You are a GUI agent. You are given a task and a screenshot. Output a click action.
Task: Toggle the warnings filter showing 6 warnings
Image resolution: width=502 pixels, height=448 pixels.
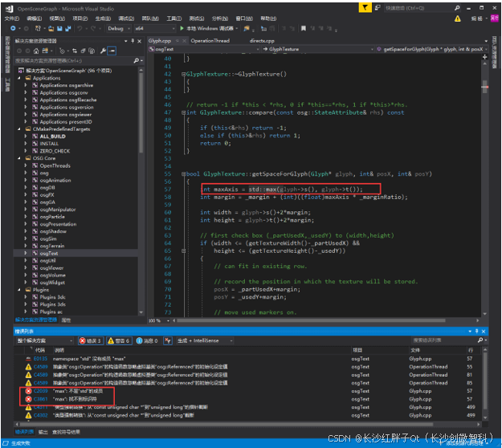[120, 340]
